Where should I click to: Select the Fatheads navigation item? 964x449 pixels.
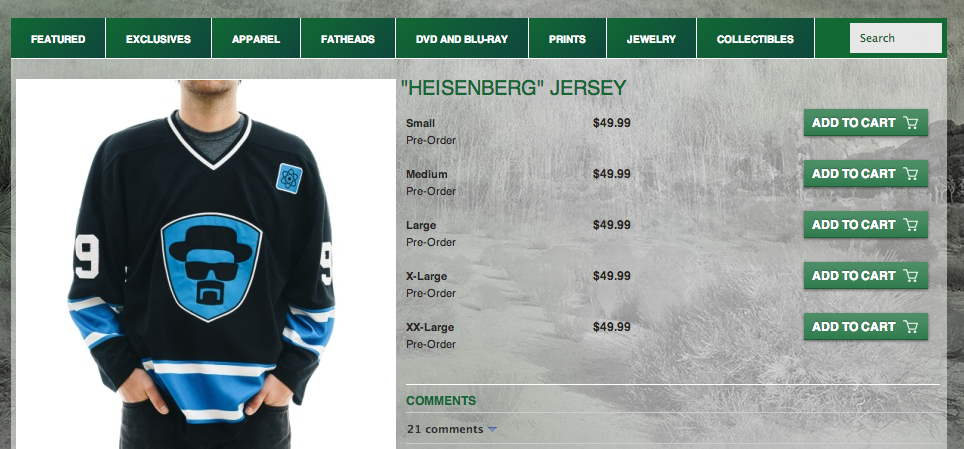(348, 39)
